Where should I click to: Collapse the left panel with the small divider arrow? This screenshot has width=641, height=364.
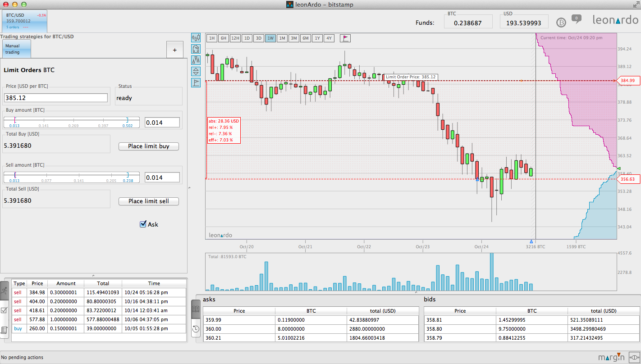point(189,187)
